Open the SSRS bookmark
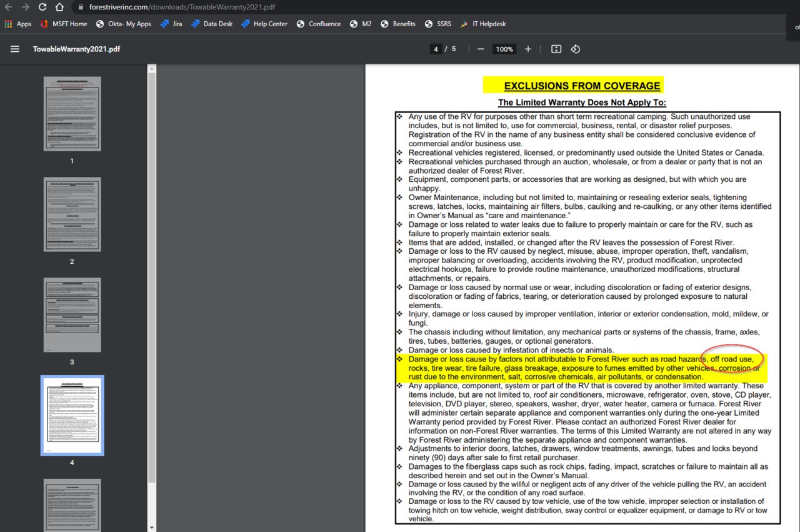The height and width of the screenshot is (532, 800). (438, 24)
